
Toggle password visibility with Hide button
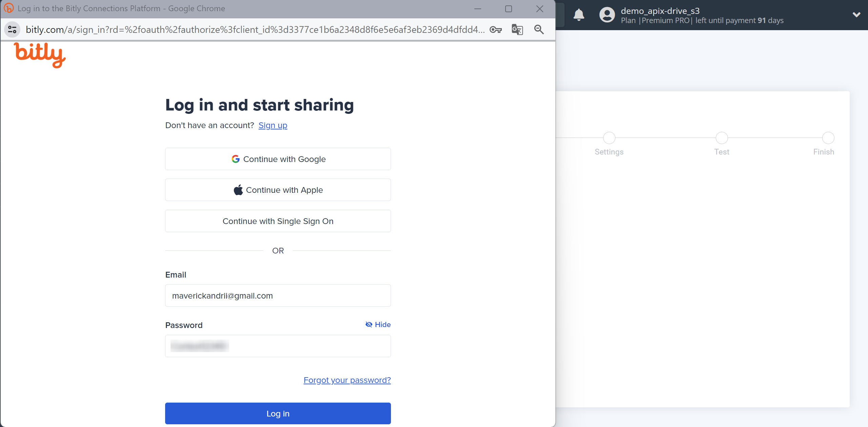coord(379,325)
